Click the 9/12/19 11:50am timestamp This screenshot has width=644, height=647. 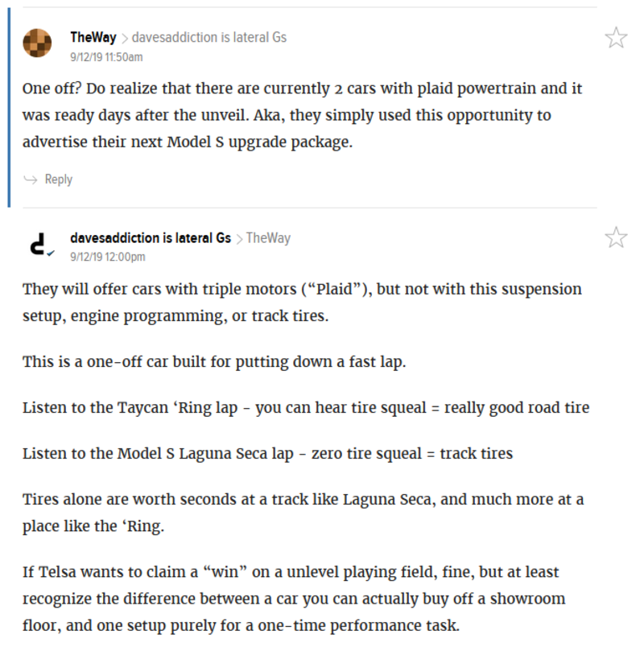(x=106, y=57)
